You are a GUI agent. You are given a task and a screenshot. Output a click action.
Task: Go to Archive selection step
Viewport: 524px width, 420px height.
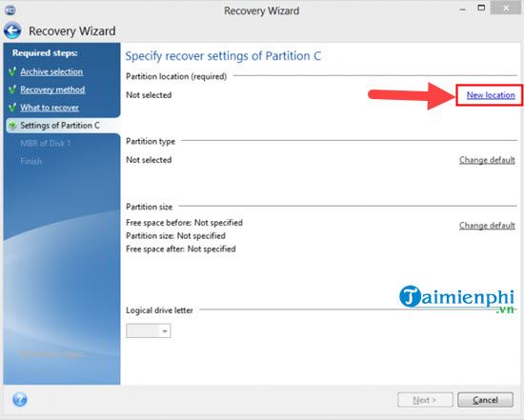pyautogui.click(x=51, y=71)
